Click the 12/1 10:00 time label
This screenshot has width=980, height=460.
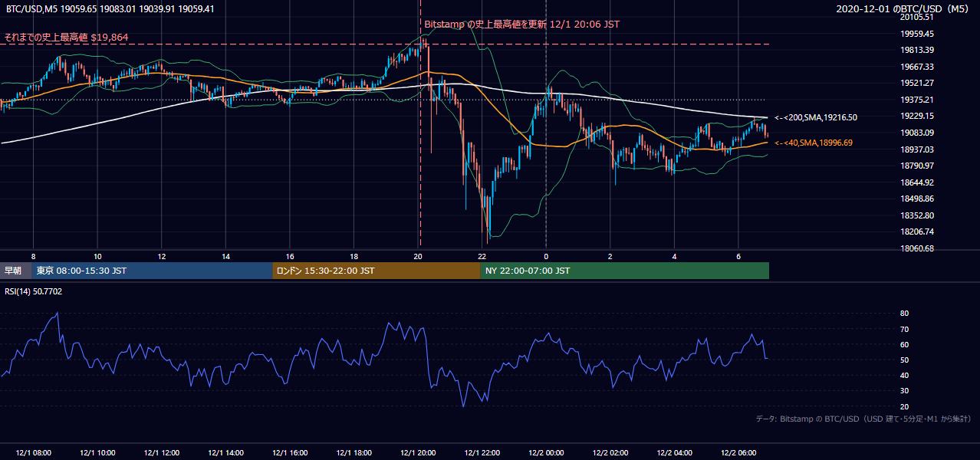click(x=97, y=452)
